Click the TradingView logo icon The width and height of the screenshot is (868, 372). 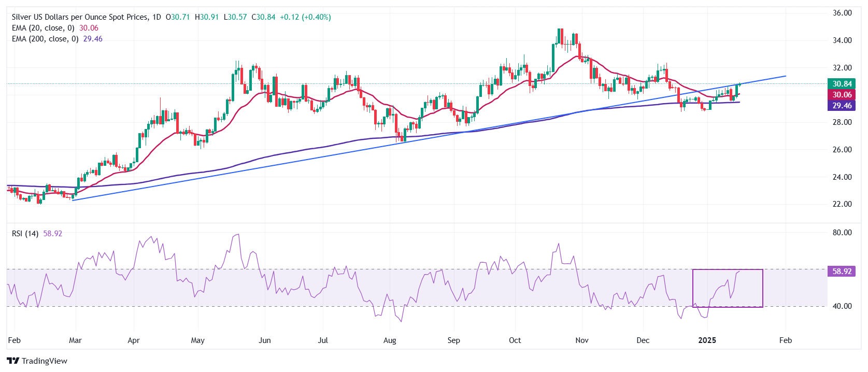point(13,361)
